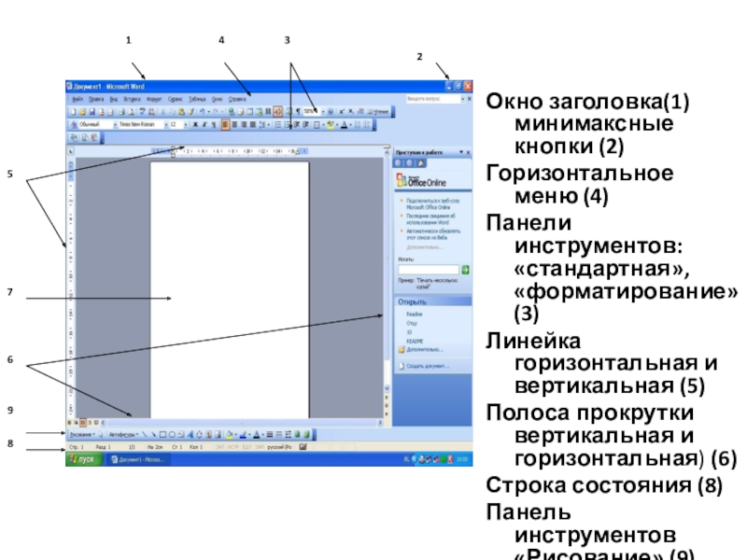Open the 'Вид' menu

pos(113,99)
